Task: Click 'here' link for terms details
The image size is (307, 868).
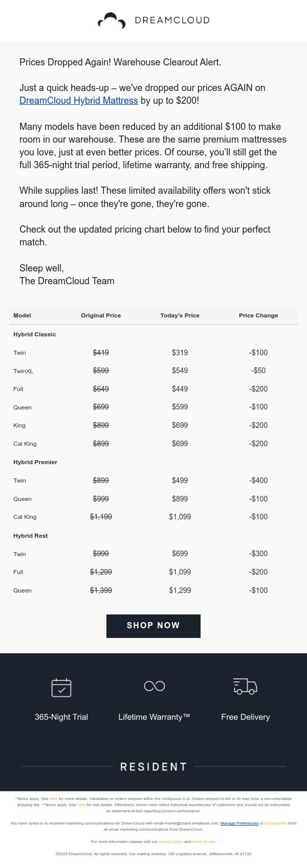Action: click(53, 798)
